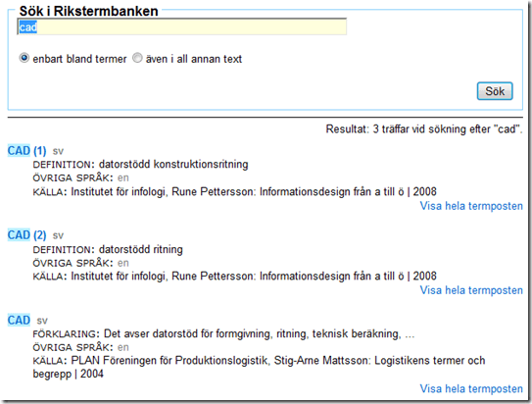The image size is (532, 404).
Task: Select "enbart bland termer" radio button
Action: [x=24, y=58]
